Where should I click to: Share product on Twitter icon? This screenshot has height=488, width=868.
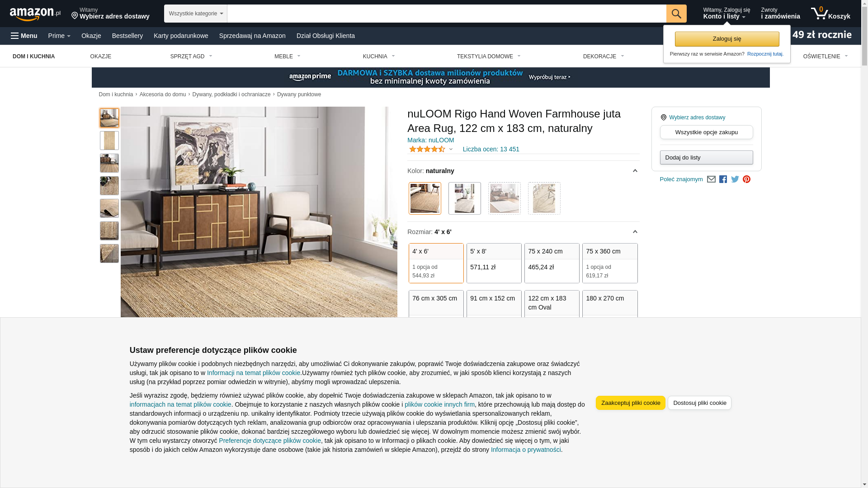click(735, 179)
